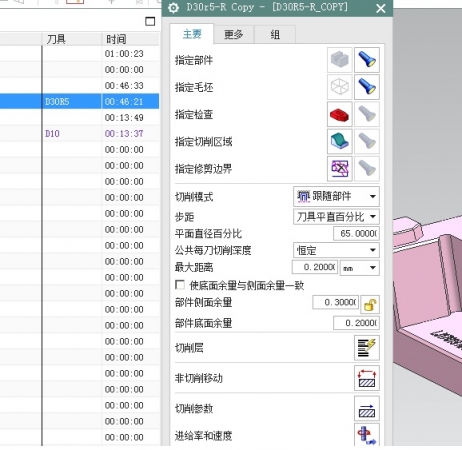462x450 pixels.
Task: Open the 进给率和速度 feeds and speeds icon
Action: (367, 435)
